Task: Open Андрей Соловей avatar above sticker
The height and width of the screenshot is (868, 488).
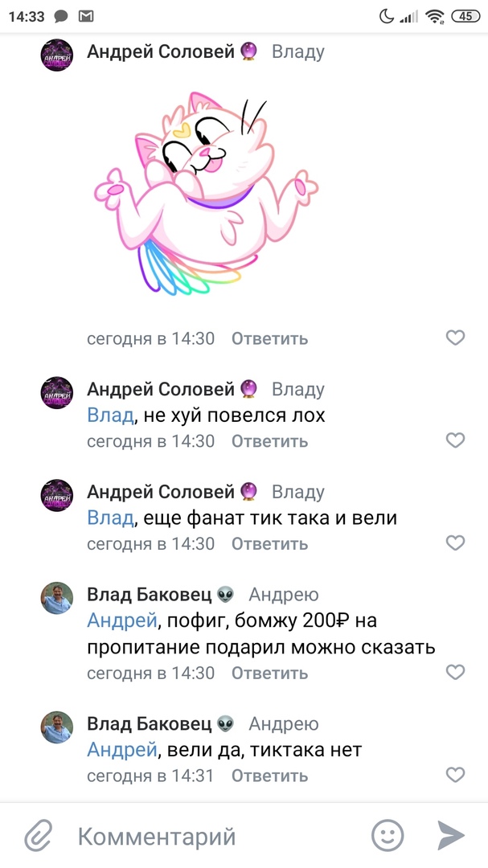Action: click(x=57, y=55)
